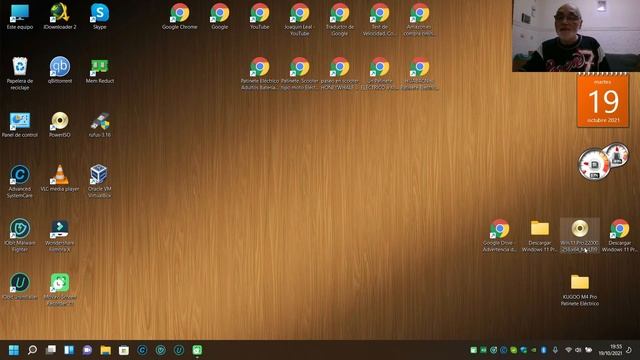Select the IObit Uninstaller desktop shortcut
The height and width of the screenshot is (360, 640).
(x=20, y=286)
